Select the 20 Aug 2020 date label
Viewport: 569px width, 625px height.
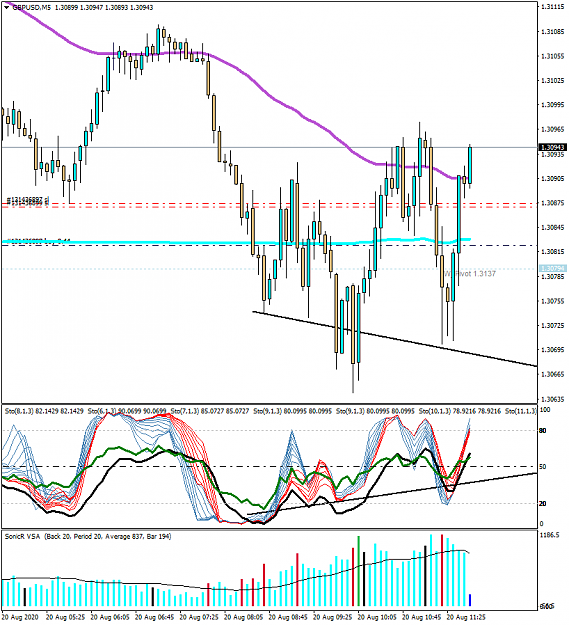20,617
